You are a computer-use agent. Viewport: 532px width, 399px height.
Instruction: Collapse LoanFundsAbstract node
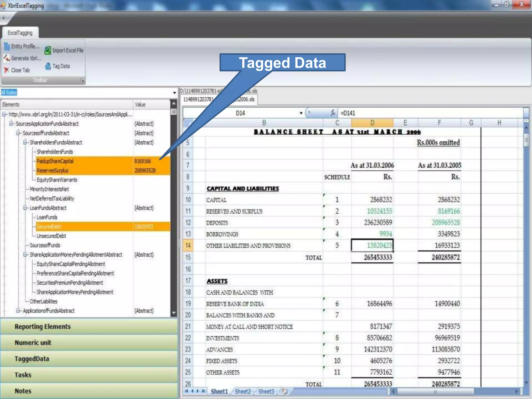point(25,208)
